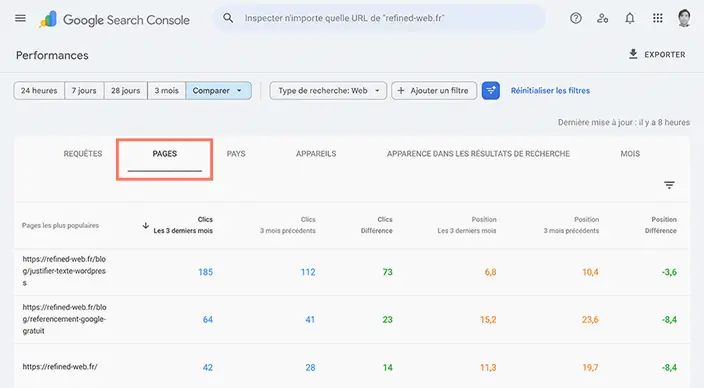Click the search magnifier icon
The height and width of the screenshot is (388, 704).
point(228,18)
